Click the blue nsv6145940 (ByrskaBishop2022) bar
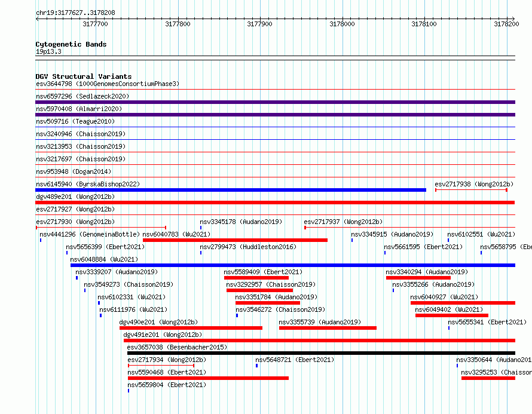Viewport: 532px width, 414px height. click(x=231, y=190)
